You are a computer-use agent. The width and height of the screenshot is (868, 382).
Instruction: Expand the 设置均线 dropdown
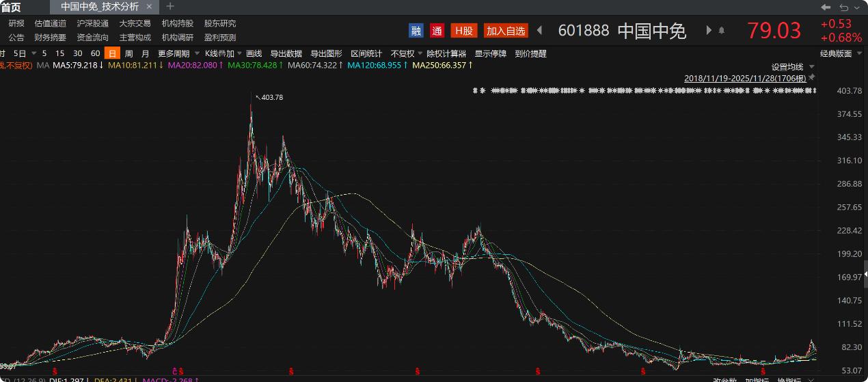[793, 67]
